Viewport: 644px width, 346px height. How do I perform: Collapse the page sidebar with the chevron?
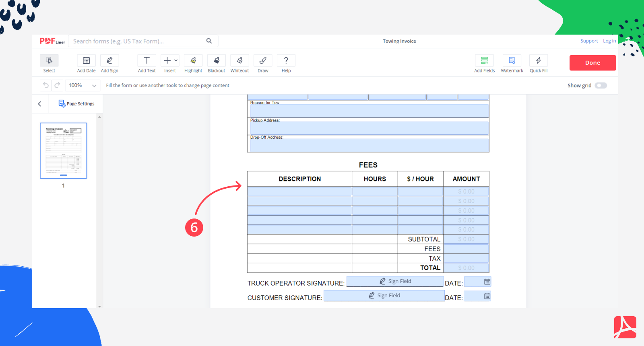(39, 104)
